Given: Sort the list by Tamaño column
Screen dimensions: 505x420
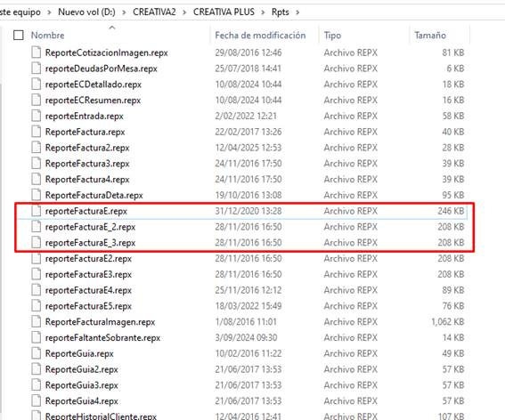Looking at the screenshot, I should pyautogui.click(x=430, y=35).
